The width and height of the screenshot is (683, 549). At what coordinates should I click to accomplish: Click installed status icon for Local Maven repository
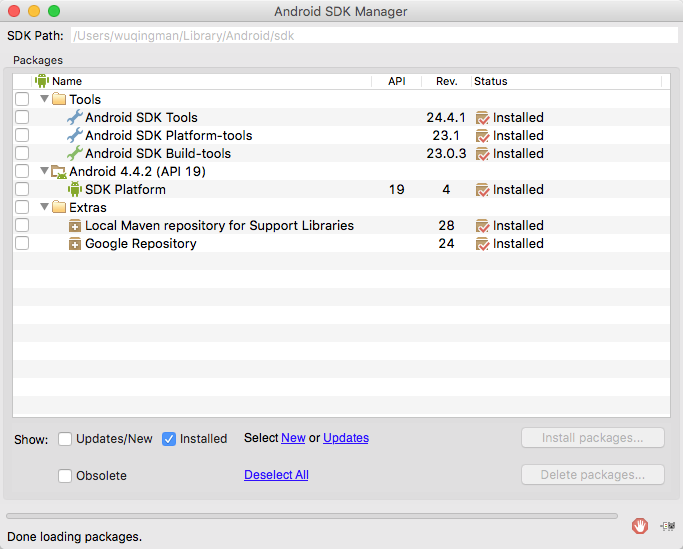482,226
